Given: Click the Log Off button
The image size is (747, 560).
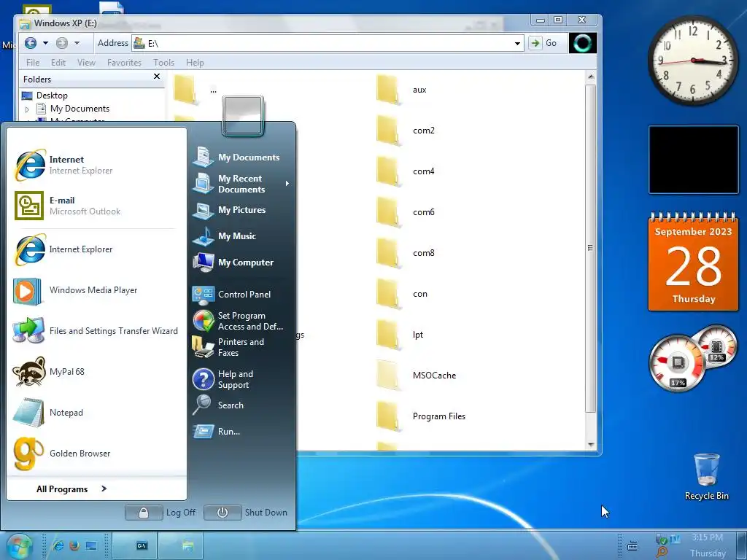Looking at the screenshot, I should click(161, 513).
